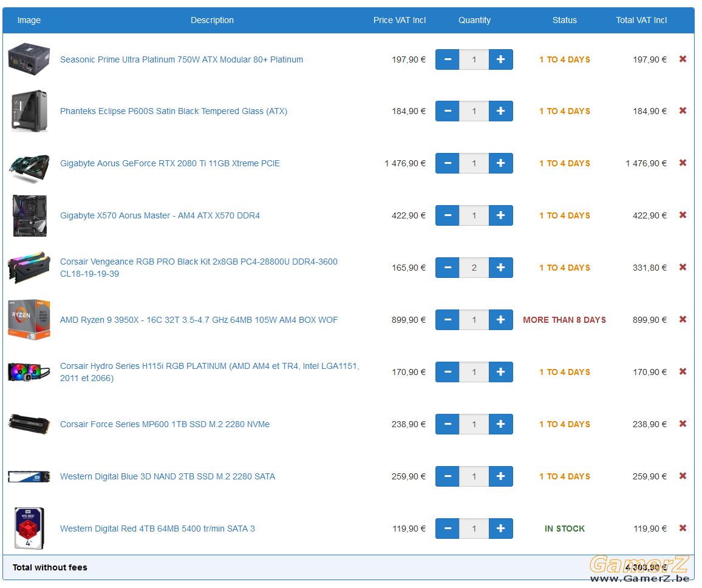Click the Corsair Vengeance RAM thumbnail
Viewport: 702px width, 588px height.
[x=29, y=268]
